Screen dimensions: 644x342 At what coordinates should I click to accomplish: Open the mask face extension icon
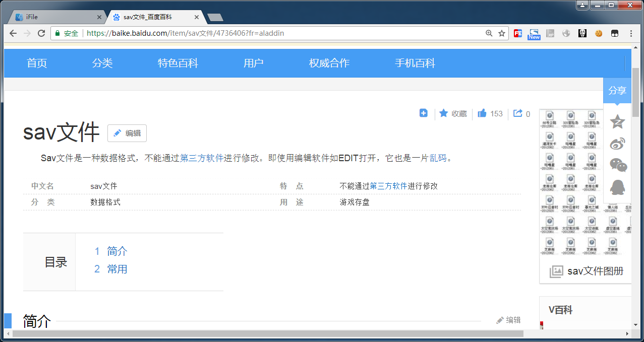(x=582, y=33)
